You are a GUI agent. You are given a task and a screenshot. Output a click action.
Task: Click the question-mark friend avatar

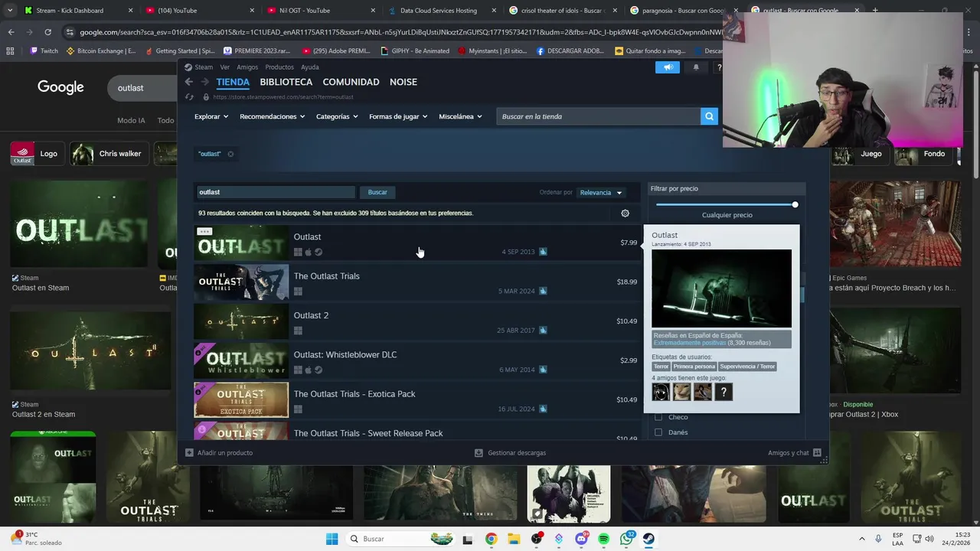click(724, 392)
